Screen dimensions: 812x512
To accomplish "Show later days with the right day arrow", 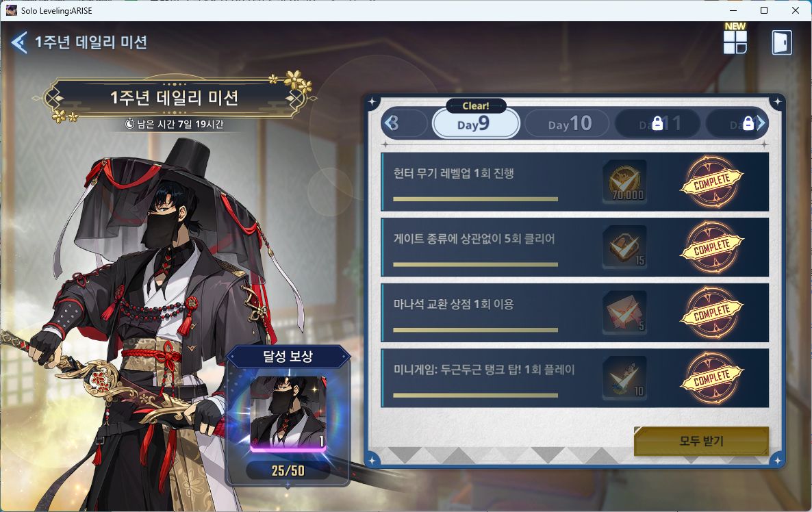I will coord(760,123).
